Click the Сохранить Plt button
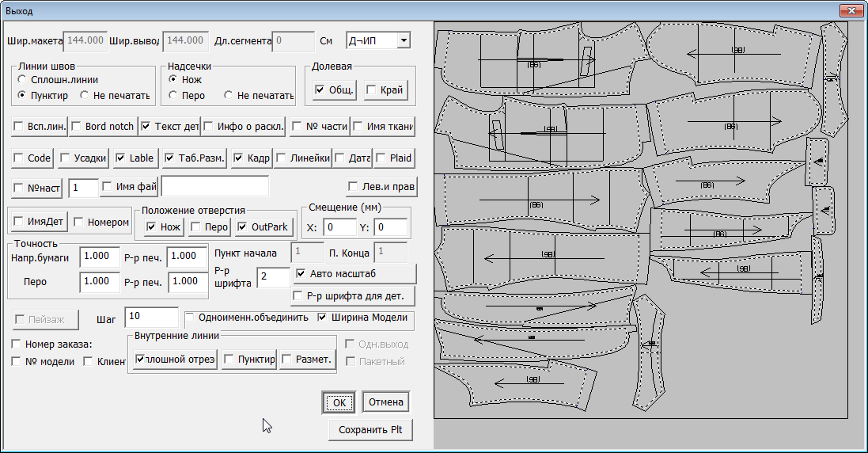The height and width of the screenshot is (453, 868). tap(370, 430)
